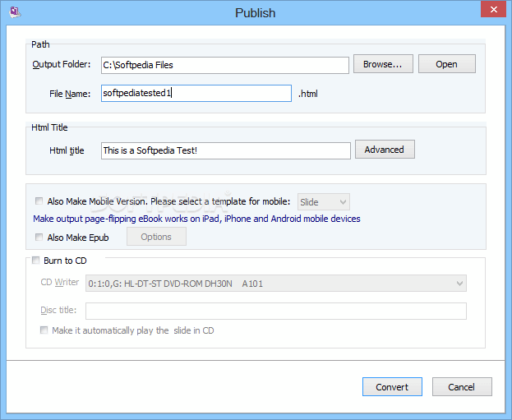This screenshot has width=512, height=420.
Task: Follow the page-flipping eBook mobile devices link
Action: (196, 219)
